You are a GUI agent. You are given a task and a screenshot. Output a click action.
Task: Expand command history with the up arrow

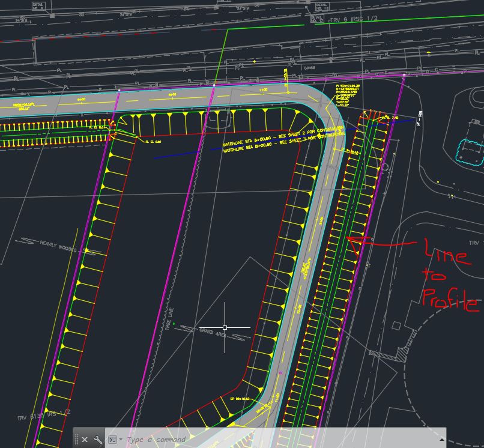(441, 440)
